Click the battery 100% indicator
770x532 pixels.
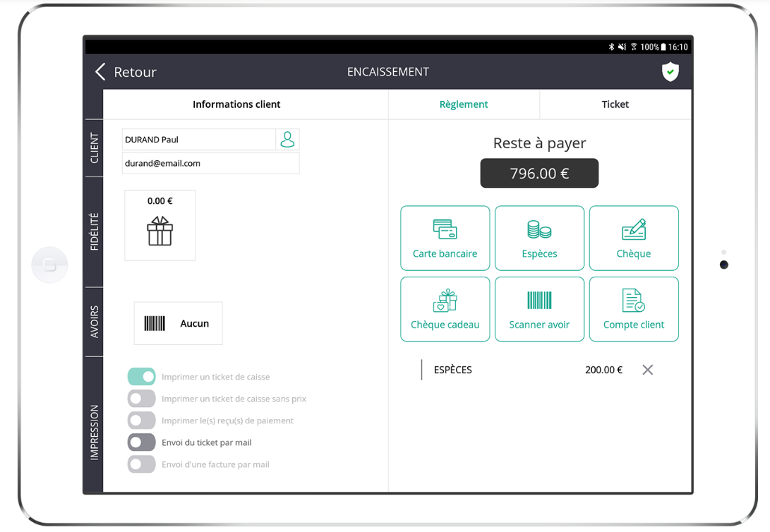(x=653, y=47)
